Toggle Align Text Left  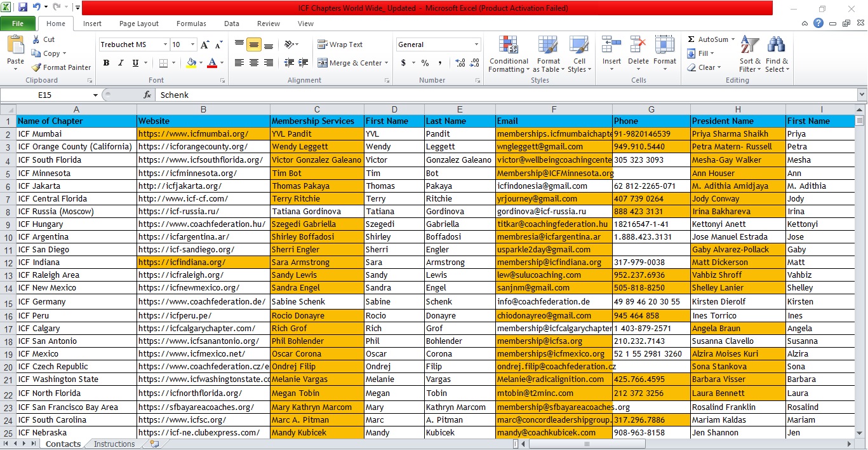pyautogui.click(x=239, y=63)
